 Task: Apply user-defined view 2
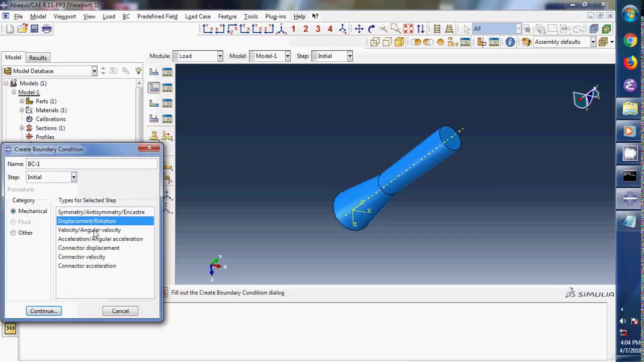point(305,29)
